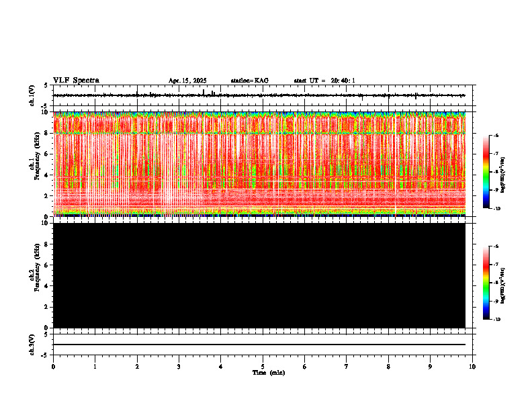Click the "station=KAG" header label

(x=249, y=81)
